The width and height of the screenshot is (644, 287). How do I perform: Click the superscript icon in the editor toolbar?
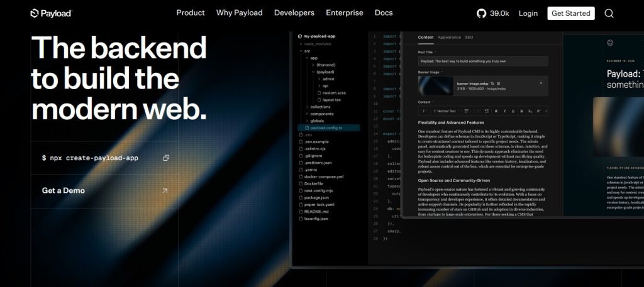coord(539,111)
